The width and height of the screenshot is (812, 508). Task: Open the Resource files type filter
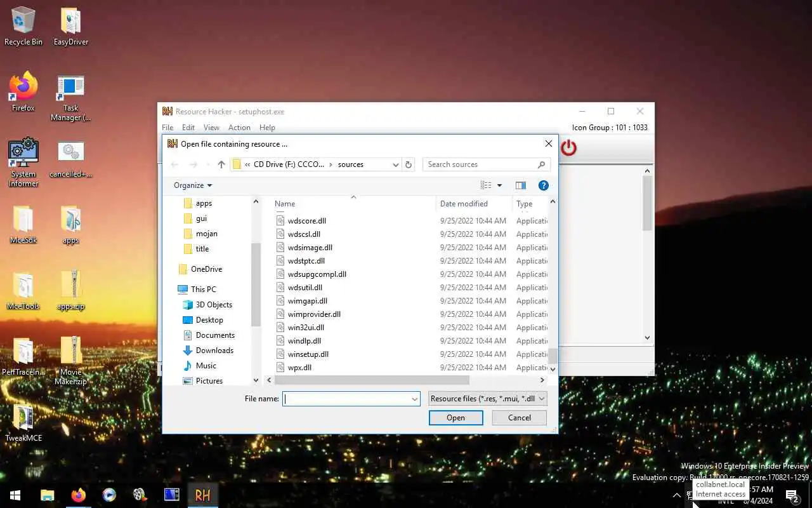click(x=487, y=399)
